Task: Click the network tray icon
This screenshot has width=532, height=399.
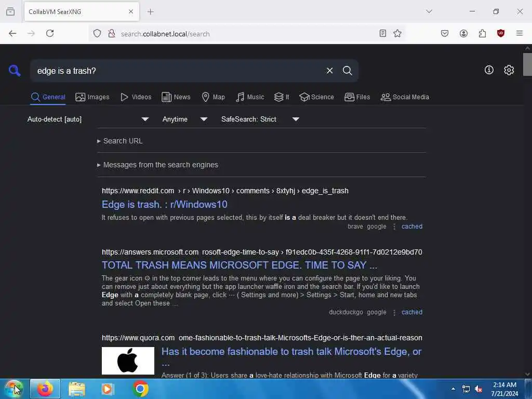Action: click(x=466, y=389)
